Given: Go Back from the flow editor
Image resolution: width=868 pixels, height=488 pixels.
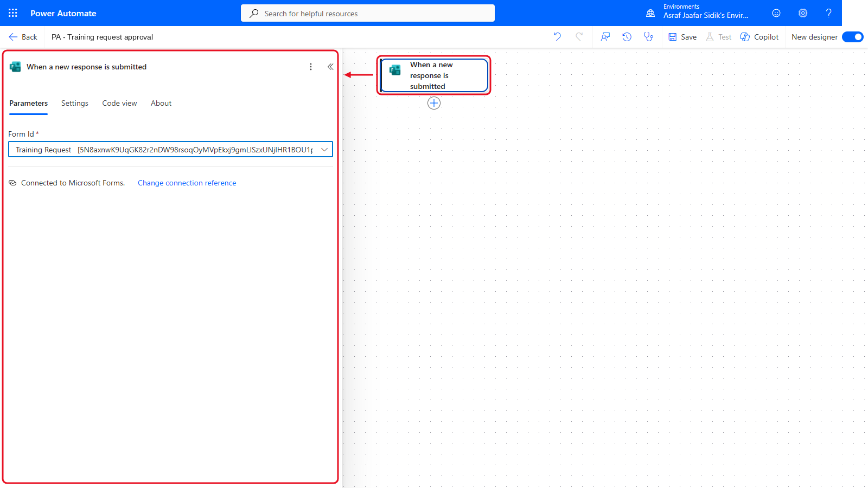Looking at the screenshot, I should 23,37.
